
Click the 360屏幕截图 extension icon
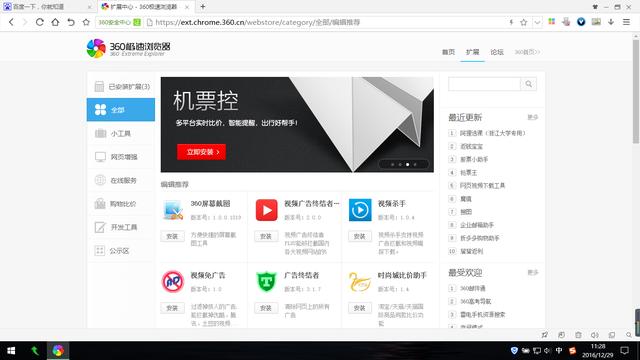pyautogui.click(x=173, y=210)
